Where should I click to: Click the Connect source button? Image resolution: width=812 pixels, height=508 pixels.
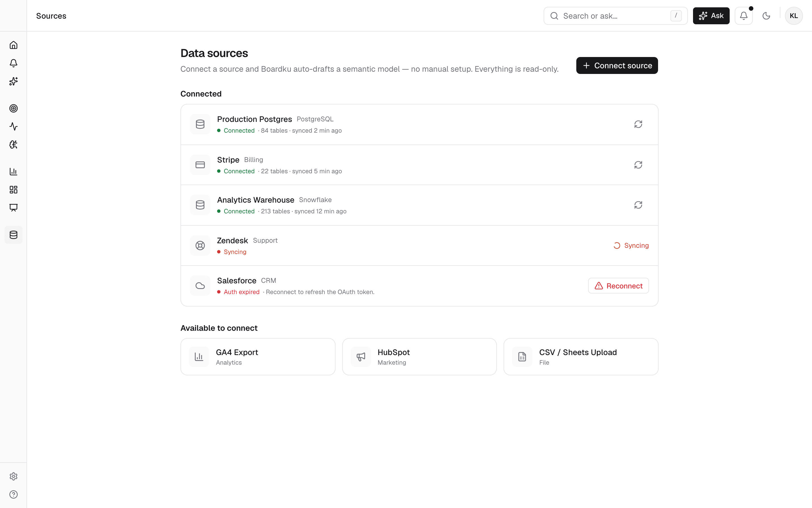click(617, 65)
